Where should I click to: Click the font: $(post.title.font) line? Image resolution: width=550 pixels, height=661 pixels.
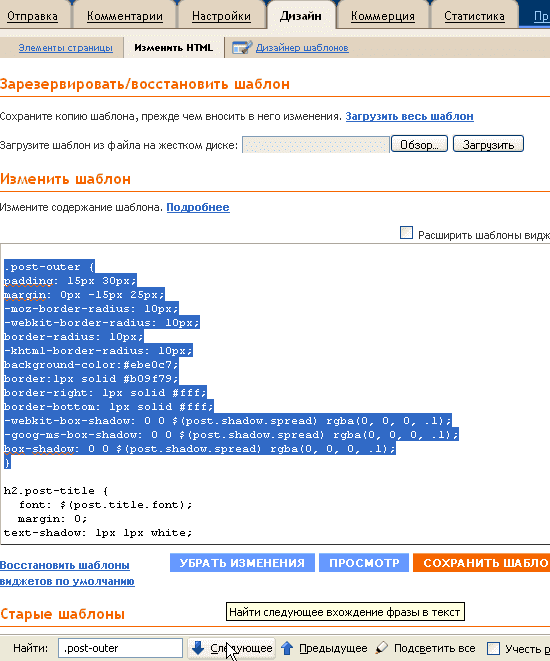pyautogui.click(x=105, y=505)
